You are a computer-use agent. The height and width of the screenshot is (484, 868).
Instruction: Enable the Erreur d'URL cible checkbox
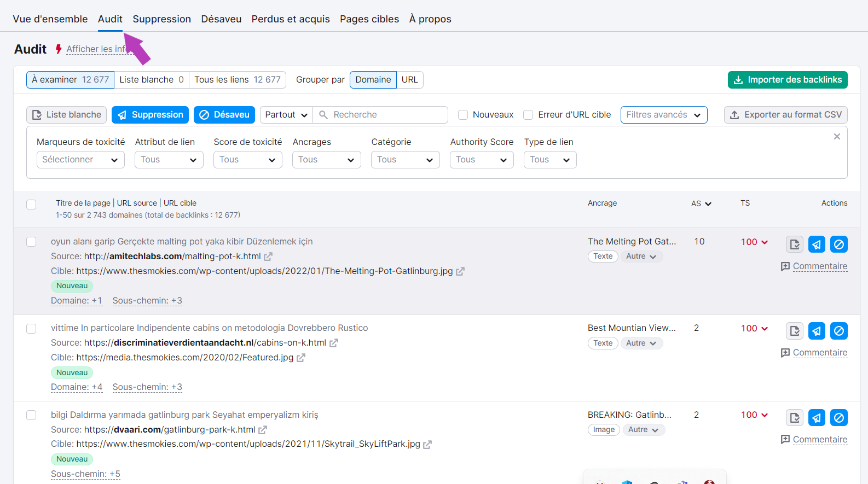click(528, 115)
